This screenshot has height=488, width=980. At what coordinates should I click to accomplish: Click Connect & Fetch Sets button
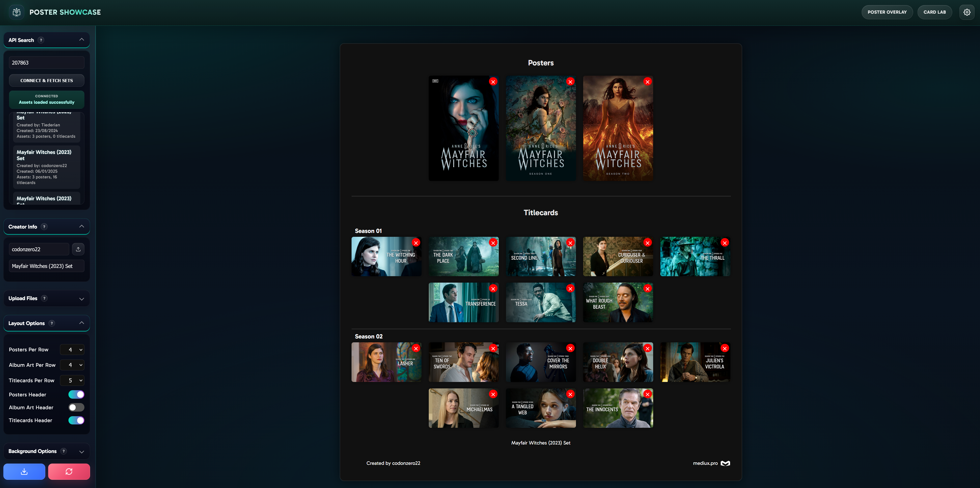[x=46, y=81]
